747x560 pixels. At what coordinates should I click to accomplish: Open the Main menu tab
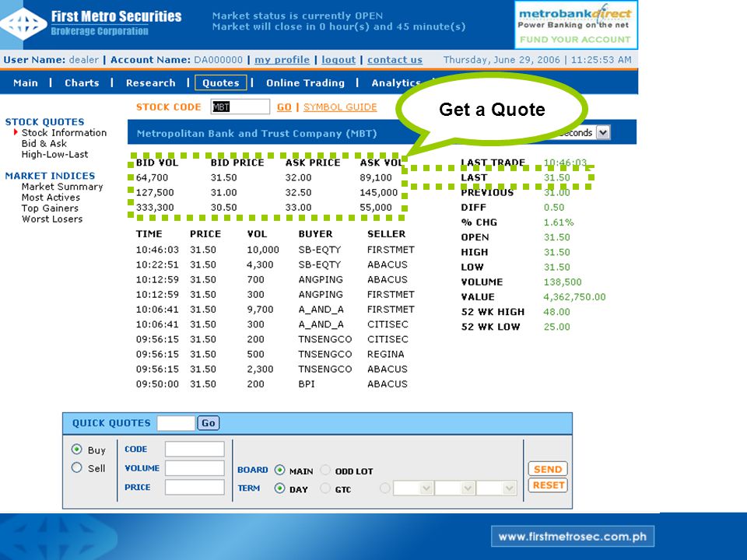26,83
